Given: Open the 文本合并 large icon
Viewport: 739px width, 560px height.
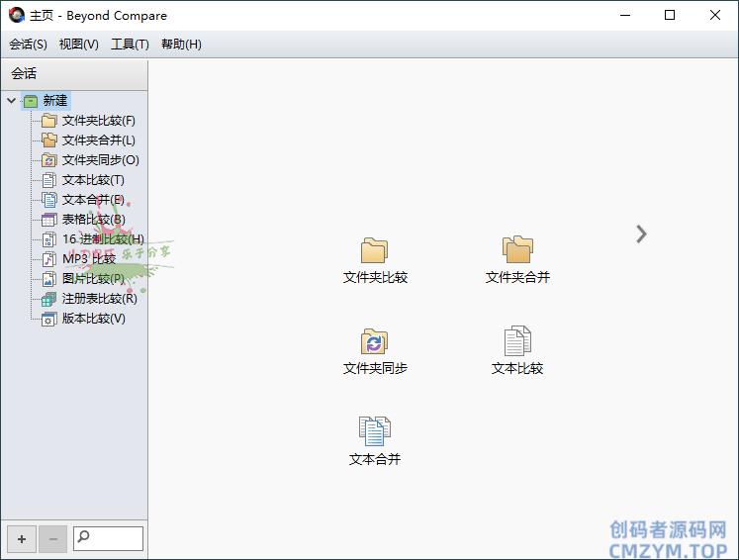Looking at the screenshot, I should (x=375, y=432).
